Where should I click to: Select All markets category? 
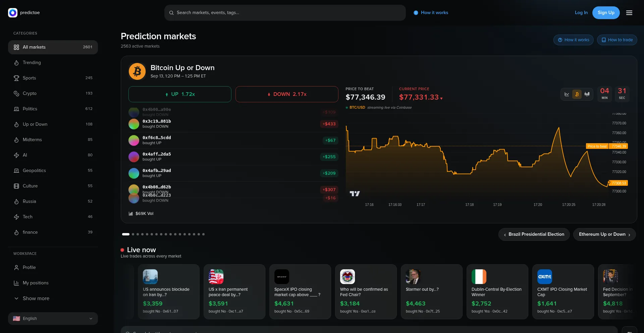(x=53, y=47)
